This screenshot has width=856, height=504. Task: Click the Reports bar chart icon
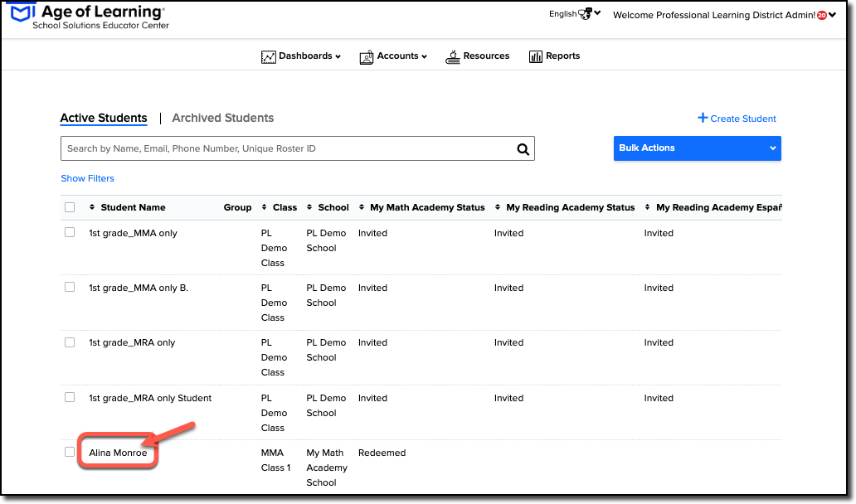[536, 56]
